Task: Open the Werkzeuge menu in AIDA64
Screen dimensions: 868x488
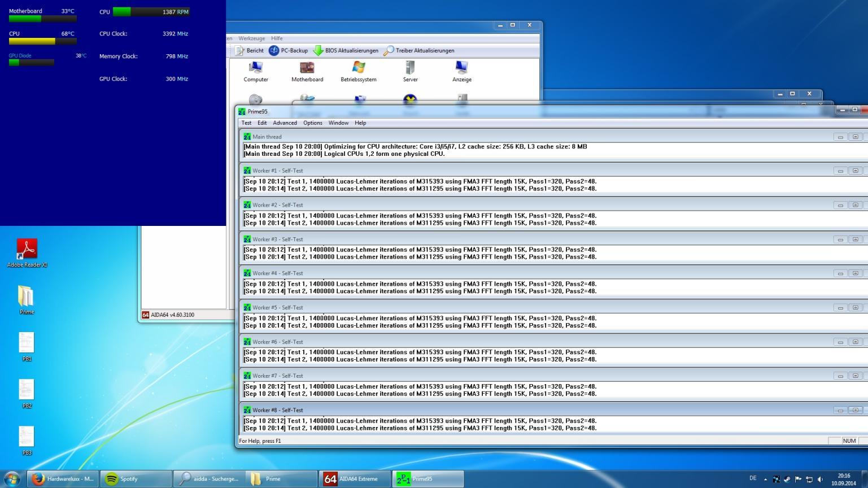Action: pos(251,38)
